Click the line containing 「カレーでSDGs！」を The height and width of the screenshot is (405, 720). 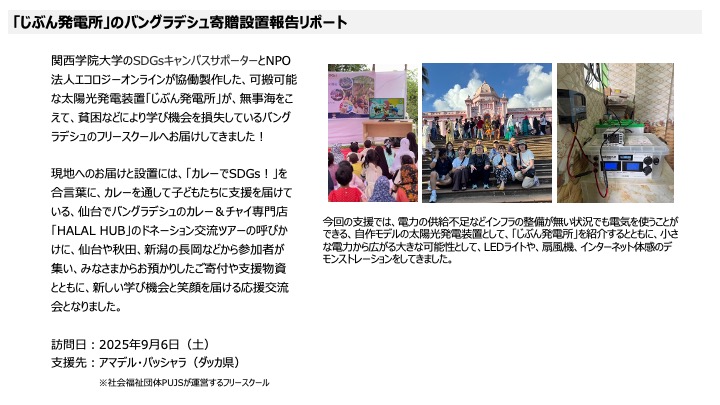169,174
